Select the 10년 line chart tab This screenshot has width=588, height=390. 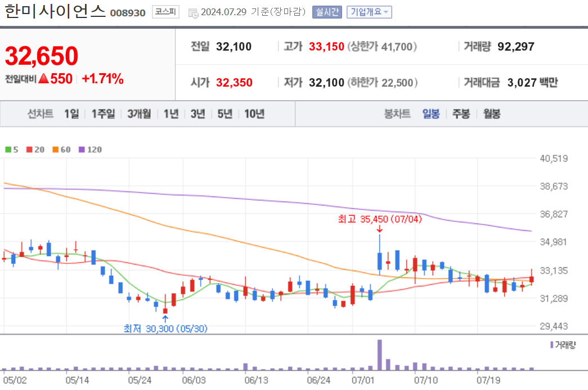tap(254, 114)
